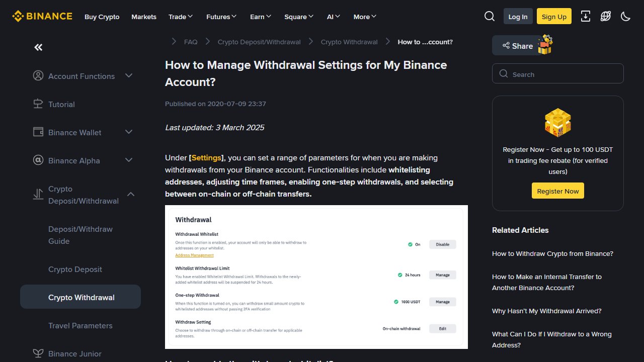Click Manage button for One-step Withdrawal
This screenshot has height=362, width=644.
click(x=443, y=302)
